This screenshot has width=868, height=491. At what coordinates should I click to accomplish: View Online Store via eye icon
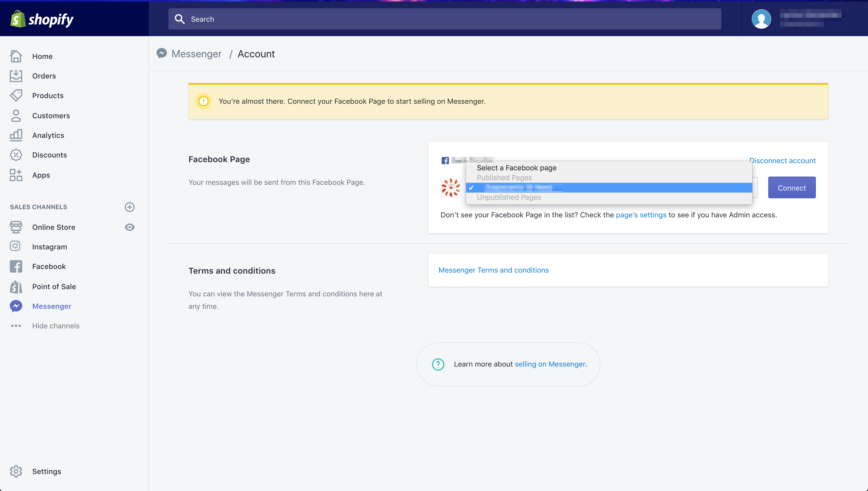point(130,227)
